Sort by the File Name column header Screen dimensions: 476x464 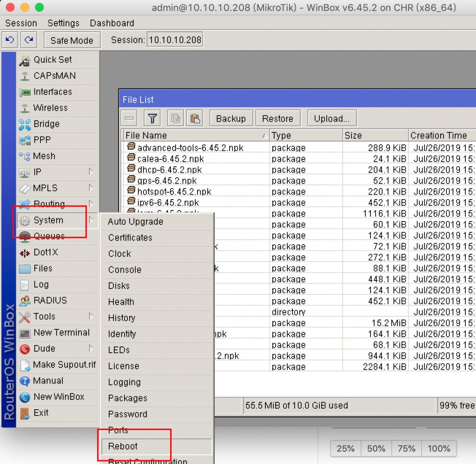pos(196,136)
